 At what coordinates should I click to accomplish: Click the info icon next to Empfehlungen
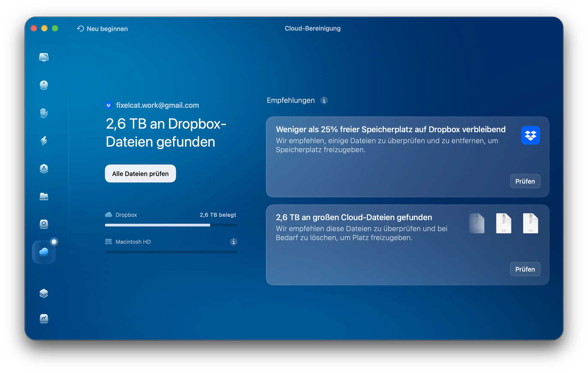[x=324, y=100]
